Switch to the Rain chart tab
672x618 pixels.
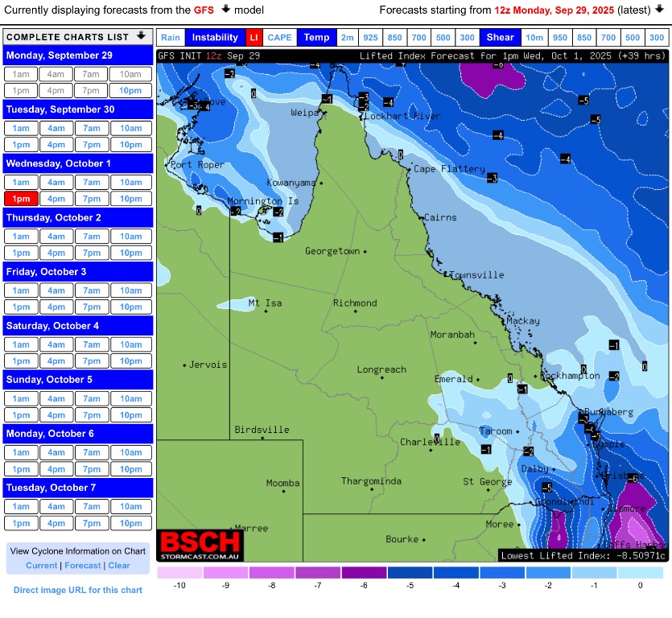click(170, 38)
